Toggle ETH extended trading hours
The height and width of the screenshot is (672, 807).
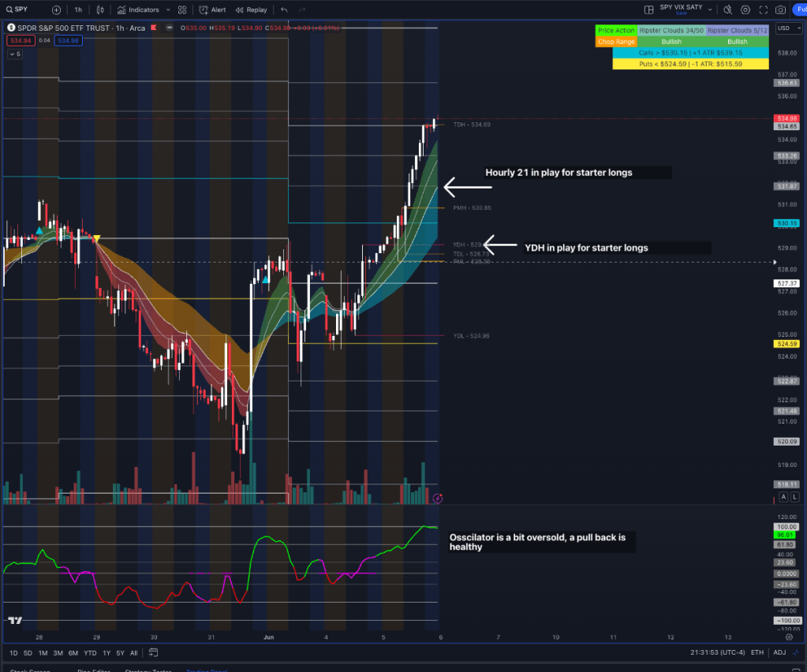click(757, 652)
